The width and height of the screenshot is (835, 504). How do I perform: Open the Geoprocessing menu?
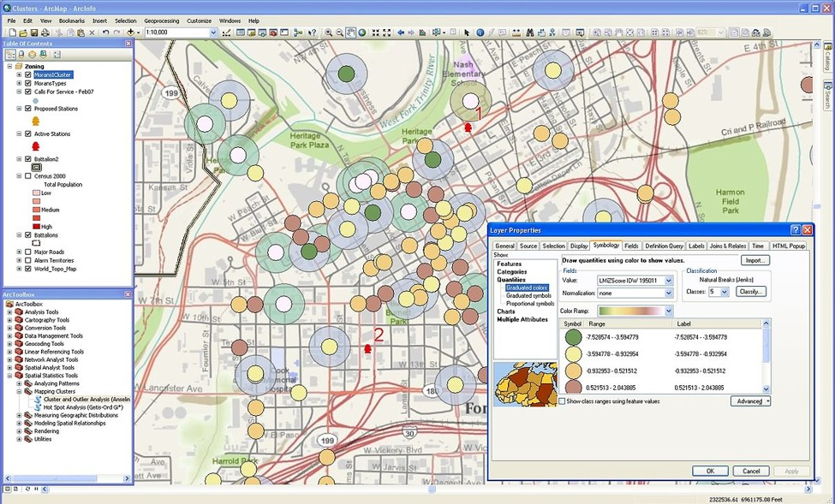(161, 21)
